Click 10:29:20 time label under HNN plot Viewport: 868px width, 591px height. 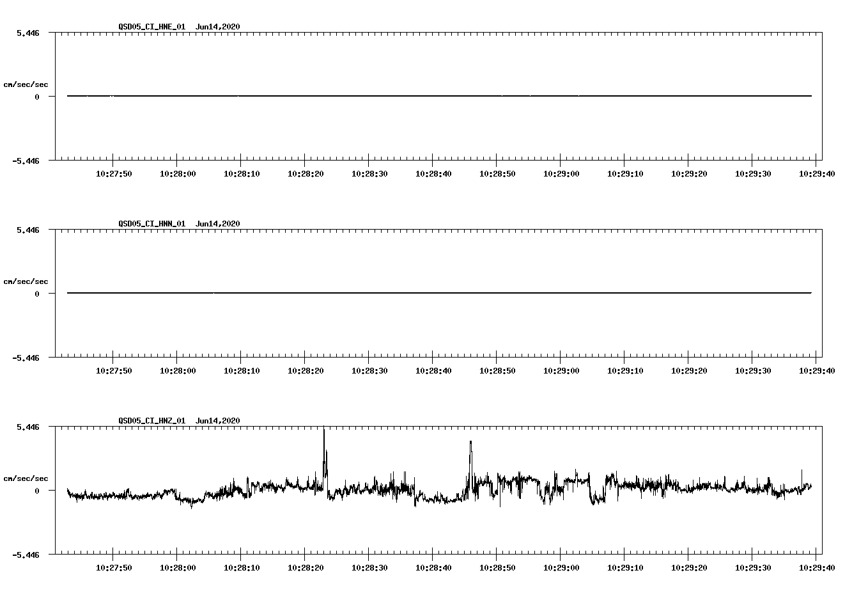[x=689, y=370]
